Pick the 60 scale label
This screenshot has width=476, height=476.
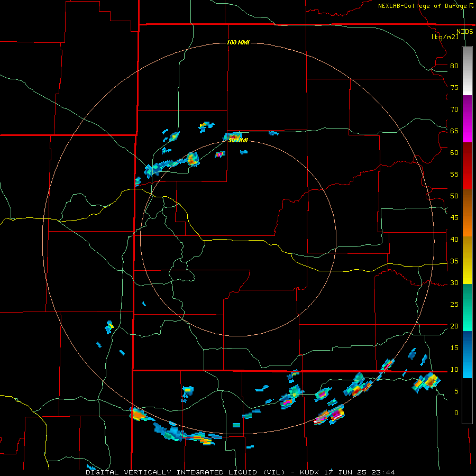(x=454, y=153)
